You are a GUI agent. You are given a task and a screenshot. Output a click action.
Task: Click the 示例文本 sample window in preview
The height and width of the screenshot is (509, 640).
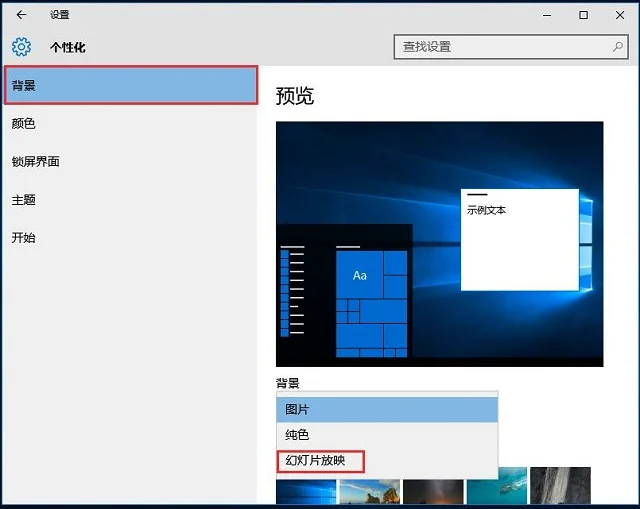pos(520,240)
